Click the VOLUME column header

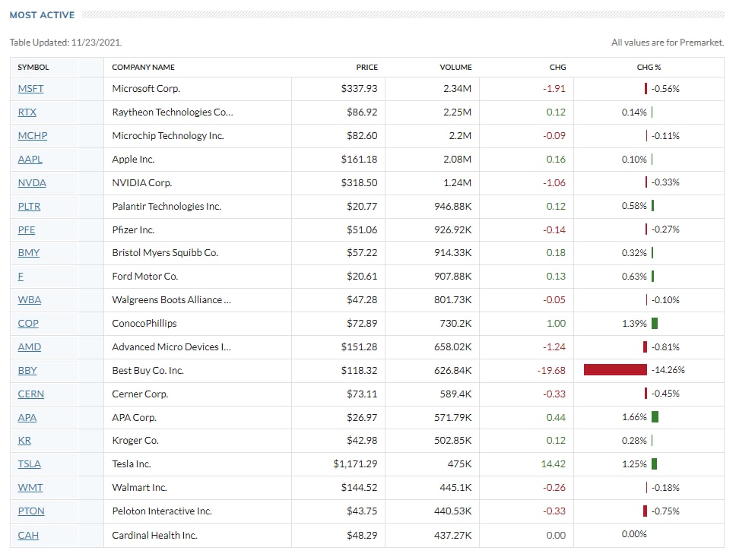pos(455,67)
